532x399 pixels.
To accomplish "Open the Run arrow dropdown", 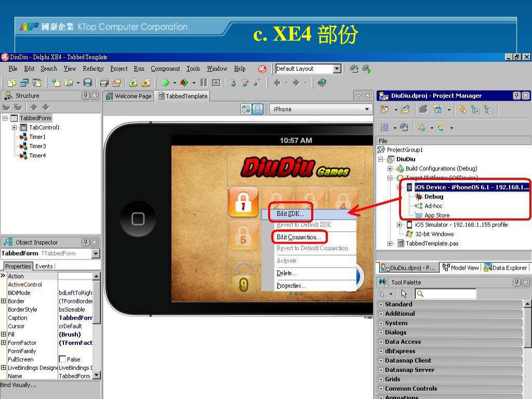I will click(x=175, y=83).
